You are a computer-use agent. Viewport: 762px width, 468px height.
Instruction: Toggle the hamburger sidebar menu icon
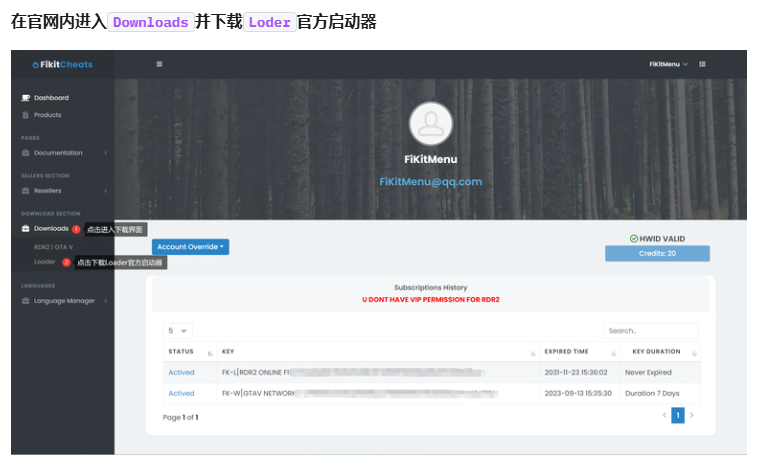point(159,64)
